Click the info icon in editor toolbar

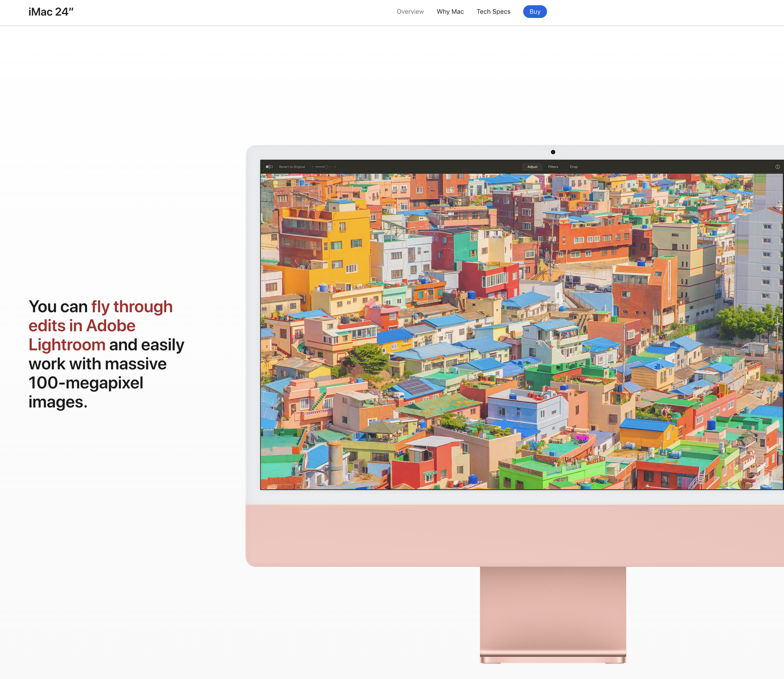click(x=777, y=167)
